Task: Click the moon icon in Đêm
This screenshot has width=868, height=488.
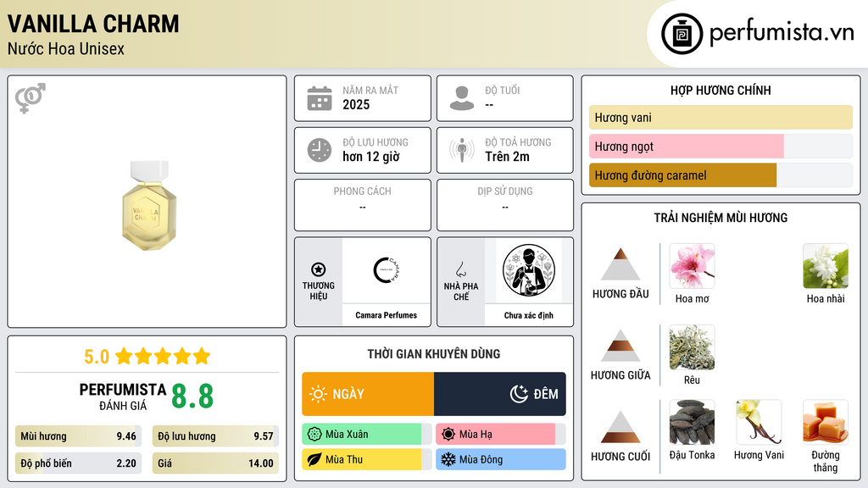Action: [x=519, y=394]
